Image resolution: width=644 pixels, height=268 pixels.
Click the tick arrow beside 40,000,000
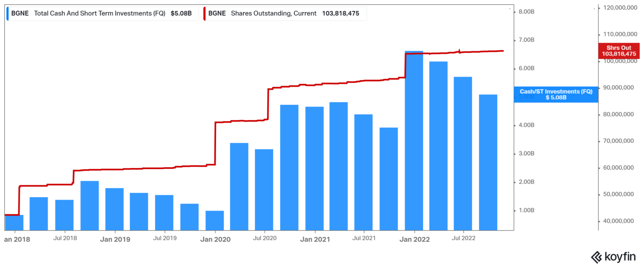tap(599, 221)
